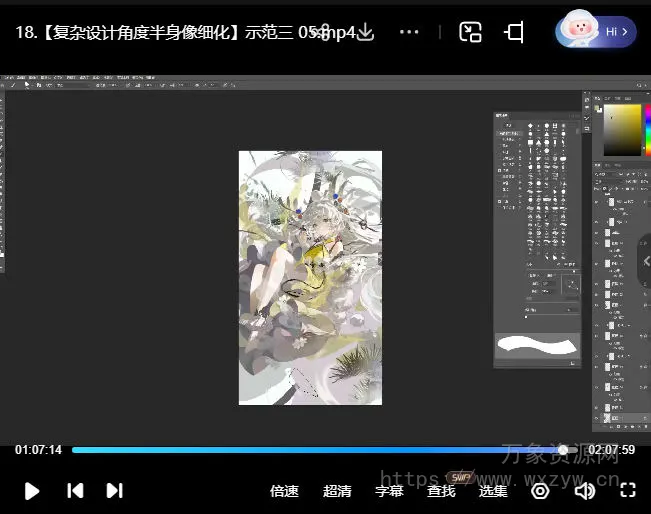Click the Hi assistant avatar button
Image resolution: width=651 pixels, height=514 pixels.
tap(596, 32)
